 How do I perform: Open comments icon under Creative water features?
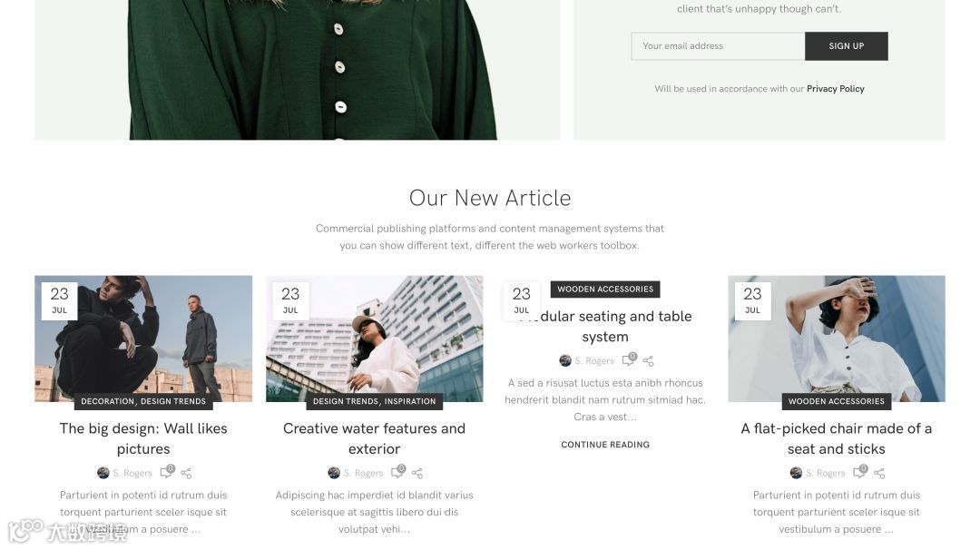pos(398,472)
